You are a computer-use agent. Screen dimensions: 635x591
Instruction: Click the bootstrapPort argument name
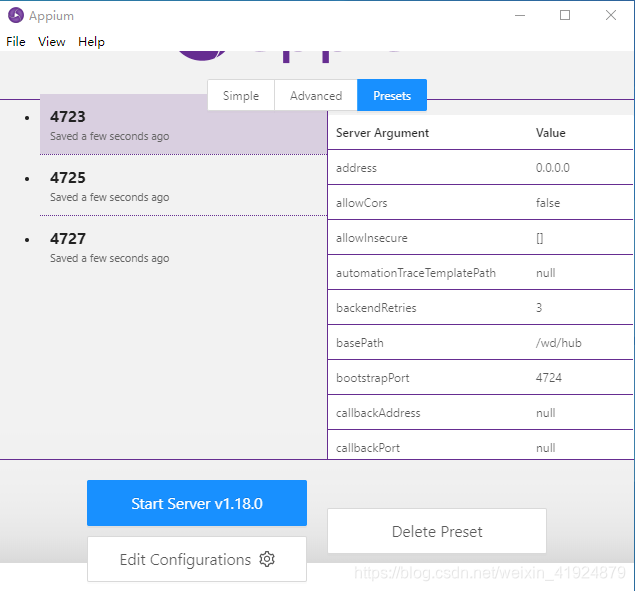tap(373, 378)
